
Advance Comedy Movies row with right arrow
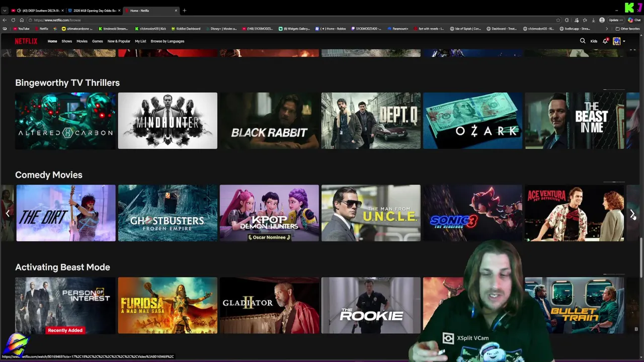[x=632, y=214]
